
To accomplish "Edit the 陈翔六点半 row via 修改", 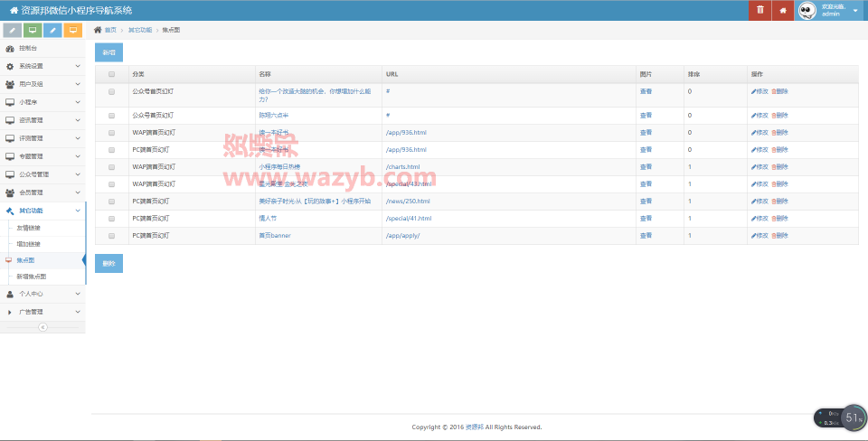I will [759, 116].
